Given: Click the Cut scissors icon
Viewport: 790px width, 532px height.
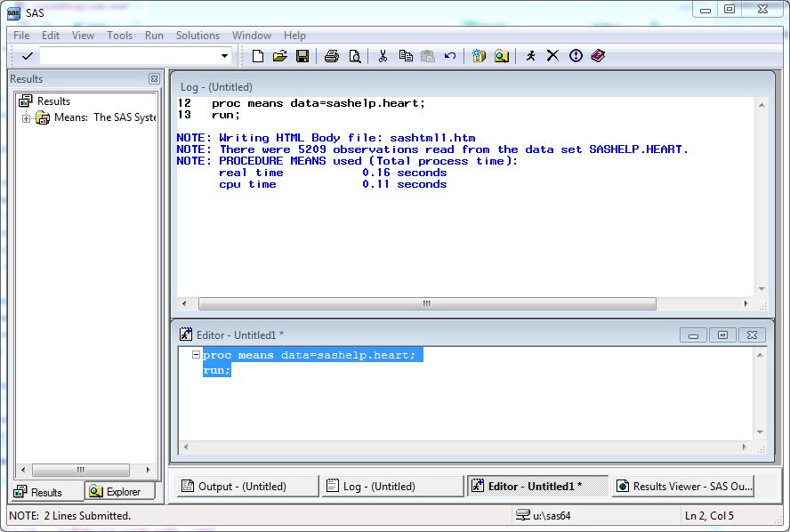Looking at the screenshot, I should pyautogui.click(x=383, y=55).
